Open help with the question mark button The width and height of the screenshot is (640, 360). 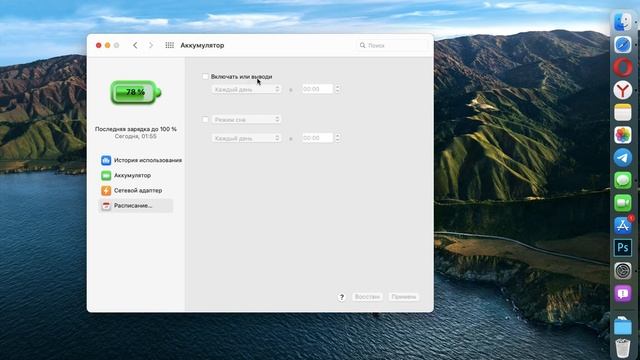click(x=342, y=297)
